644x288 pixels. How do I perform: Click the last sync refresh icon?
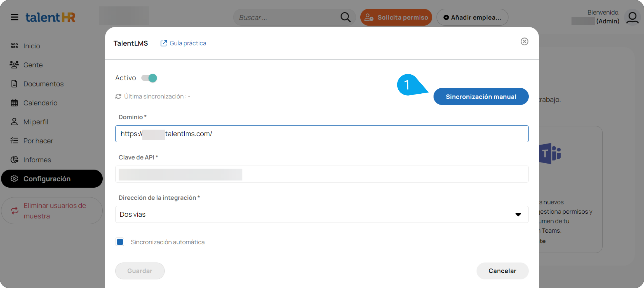(118, 96)
